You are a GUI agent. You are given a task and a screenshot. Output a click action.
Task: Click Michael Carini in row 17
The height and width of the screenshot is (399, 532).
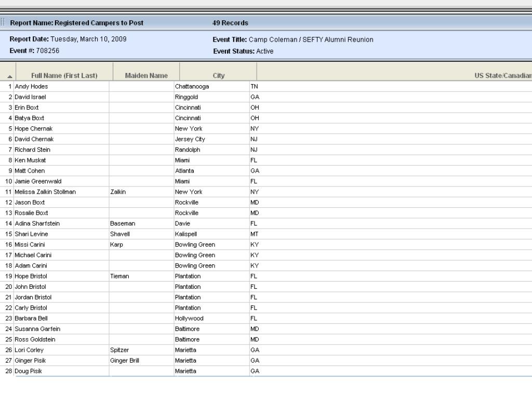point(33,255)
